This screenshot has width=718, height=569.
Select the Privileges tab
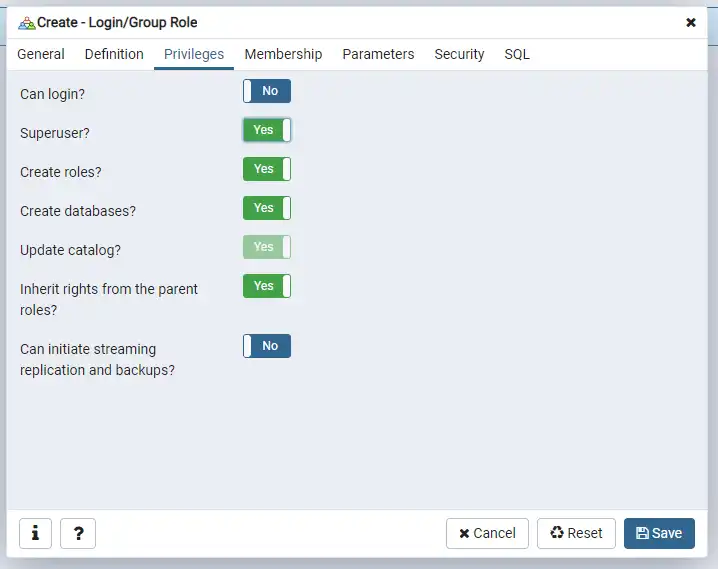coord(194,54)
